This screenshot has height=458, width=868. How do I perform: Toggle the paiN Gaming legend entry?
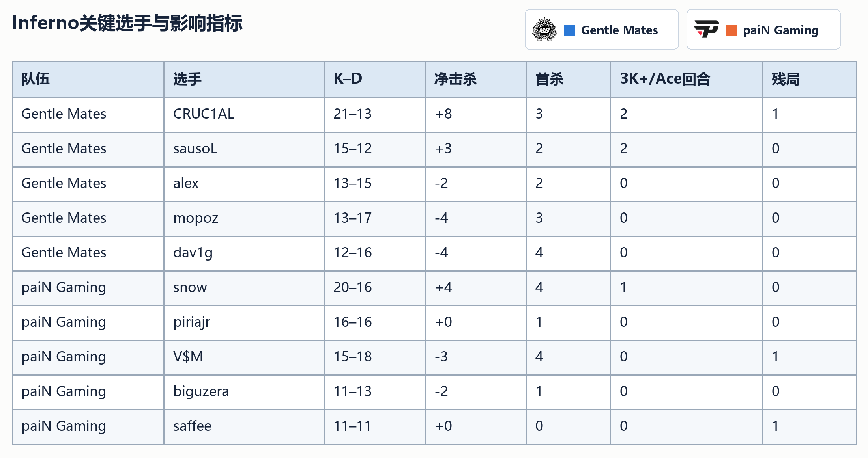763,30
